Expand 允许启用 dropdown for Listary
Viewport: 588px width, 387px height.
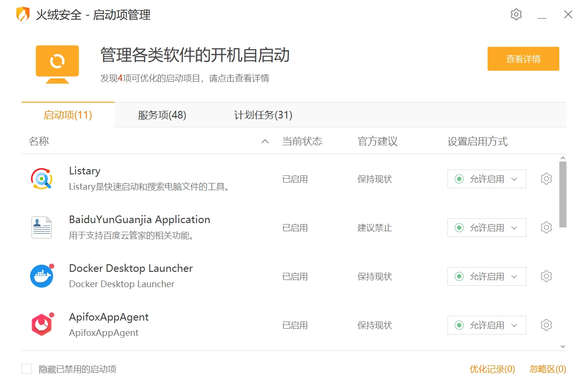tap(487, 179)
